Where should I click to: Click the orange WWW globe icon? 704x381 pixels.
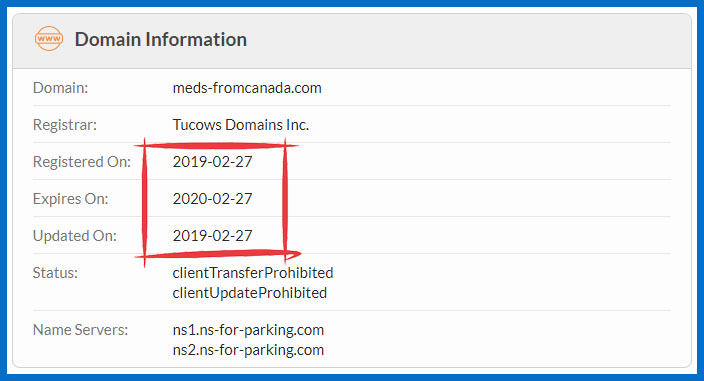(x=49, y=39)
